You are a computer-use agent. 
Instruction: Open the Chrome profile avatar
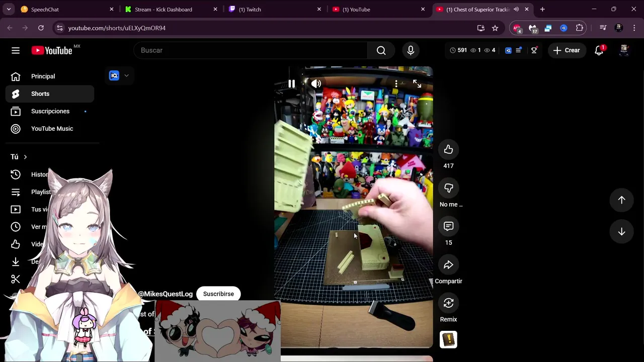(619, 28)
